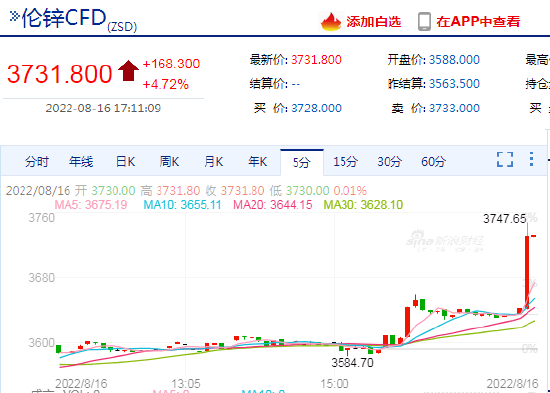Click the 伦锌CFD title

pyautogui.click(x=64, y=18)
